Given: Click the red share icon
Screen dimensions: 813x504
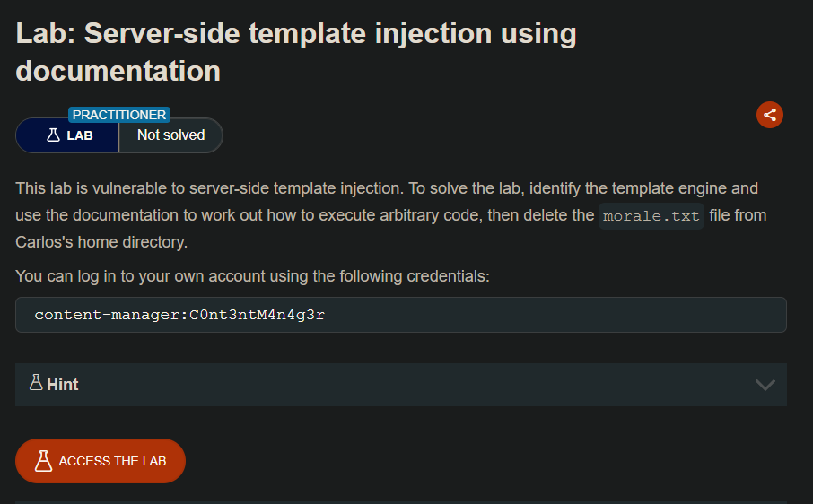Looking at the screenshot, I should point(769,114).
